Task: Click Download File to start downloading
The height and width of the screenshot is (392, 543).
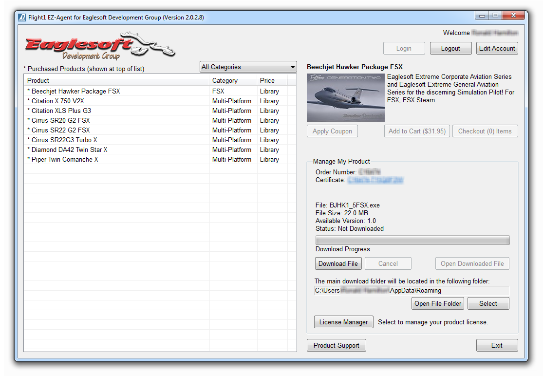Action: coord(338,263)
